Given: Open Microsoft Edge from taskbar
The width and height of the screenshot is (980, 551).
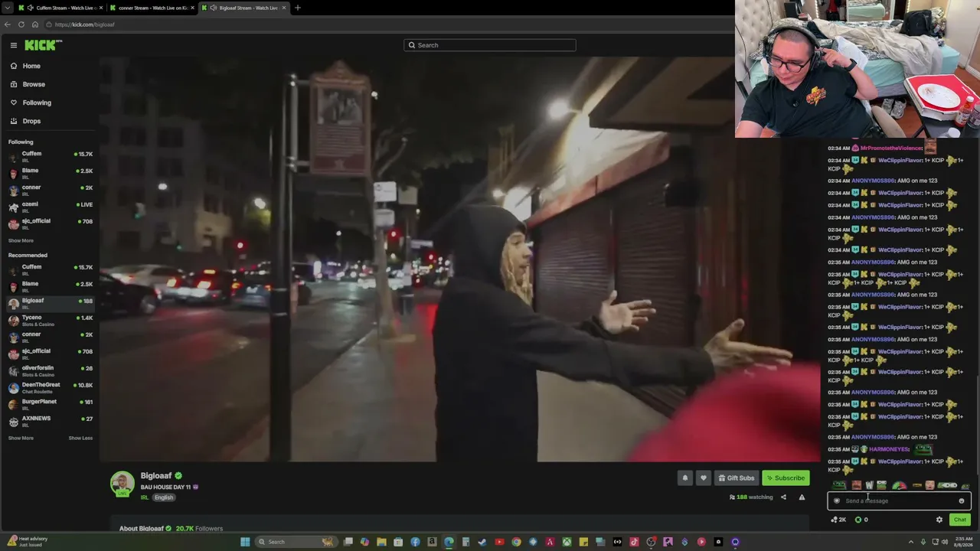Looking at the screenshot, I should 449,542.
